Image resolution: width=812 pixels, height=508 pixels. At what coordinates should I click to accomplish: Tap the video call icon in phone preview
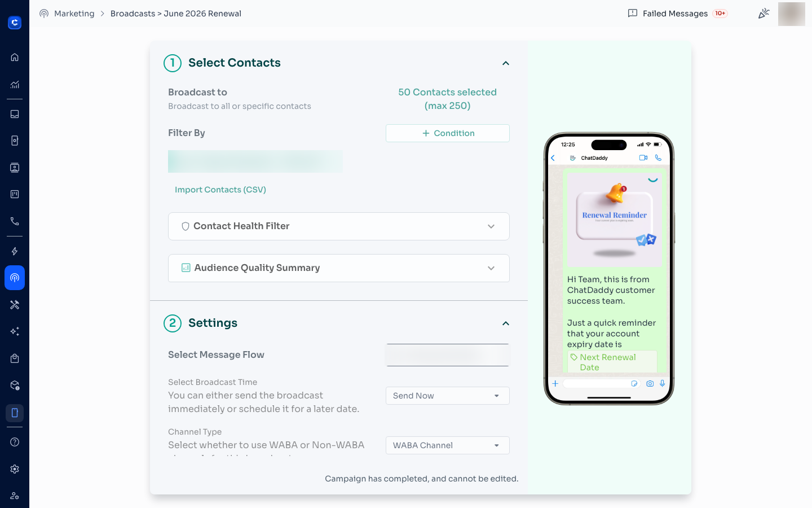[x=643, y=158]
